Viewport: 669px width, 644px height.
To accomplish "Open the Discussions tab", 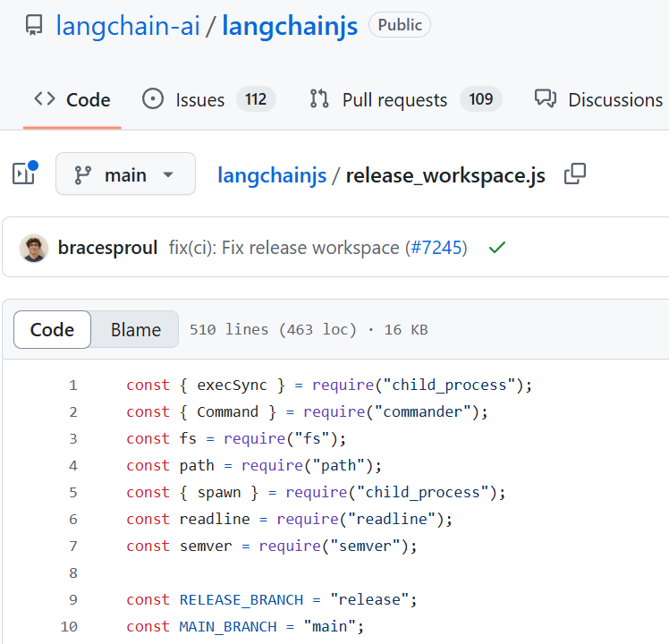I will pyautogui.click(x=599, y=100).
